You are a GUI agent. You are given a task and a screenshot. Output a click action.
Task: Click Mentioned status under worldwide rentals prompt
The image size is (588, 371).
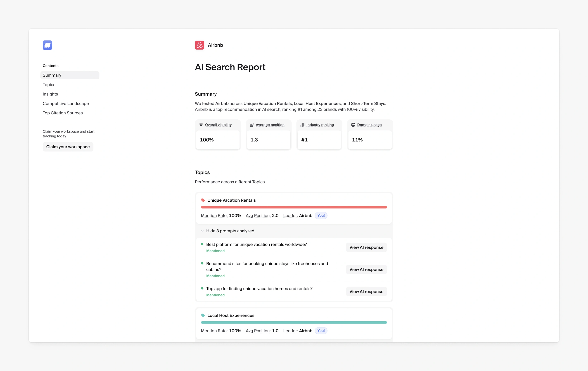(x=215, y=251)
